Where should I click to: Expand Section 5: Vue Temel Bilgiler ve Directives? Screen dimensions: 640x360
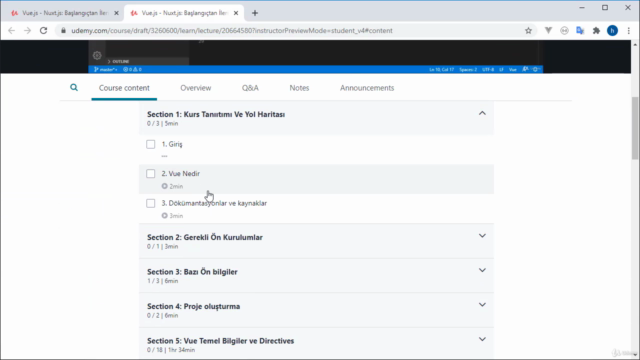482,339
